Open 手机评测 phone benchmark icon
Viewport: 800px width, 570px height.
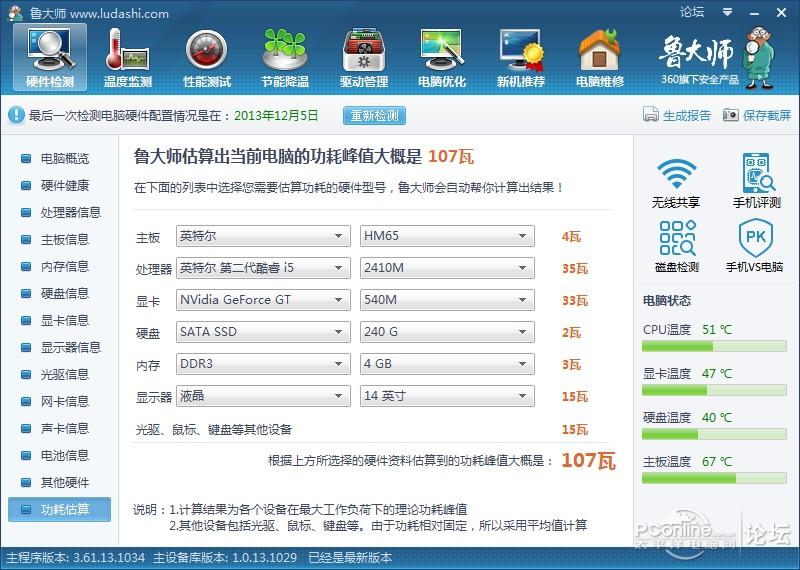point(757,181)
